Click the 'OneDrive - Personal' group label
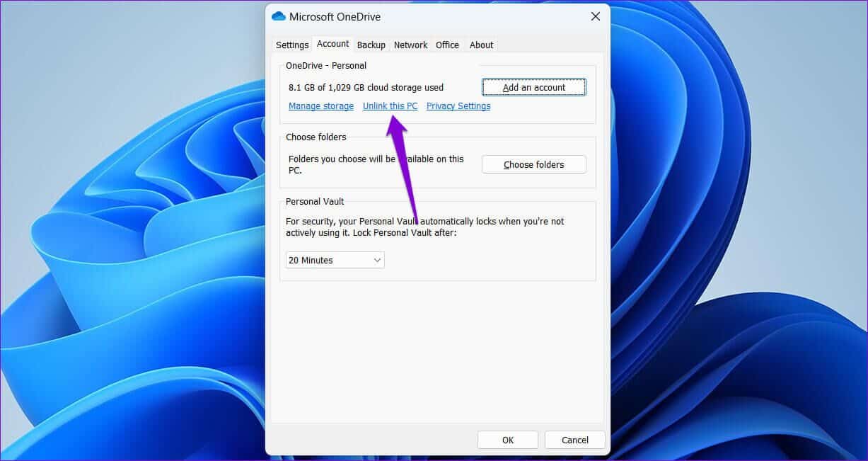The image size is (868, 461). (x=326, y=65)
